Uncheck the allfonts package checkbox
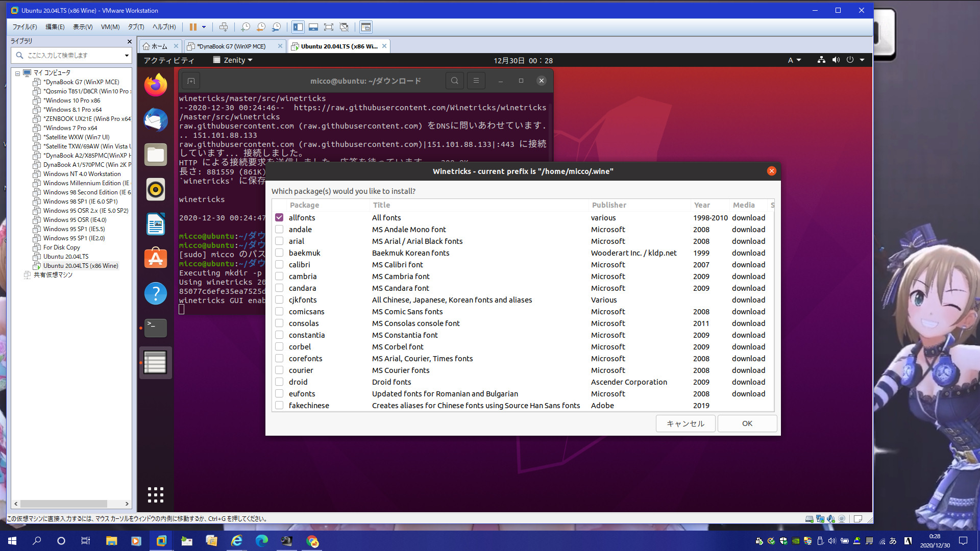This screenshot has width=980, height=551. click(x=279, y=217)
